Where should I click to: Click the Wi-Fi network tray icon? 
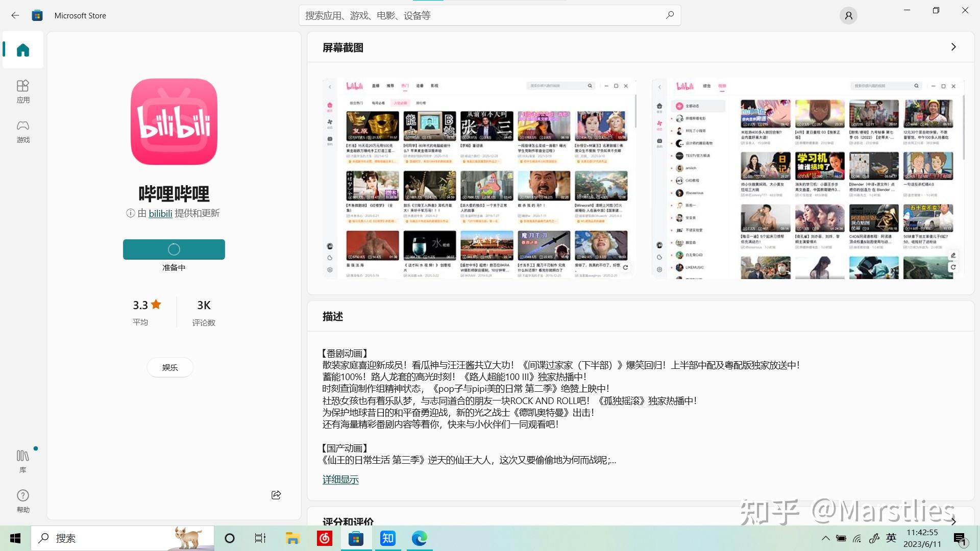[857, 538]
